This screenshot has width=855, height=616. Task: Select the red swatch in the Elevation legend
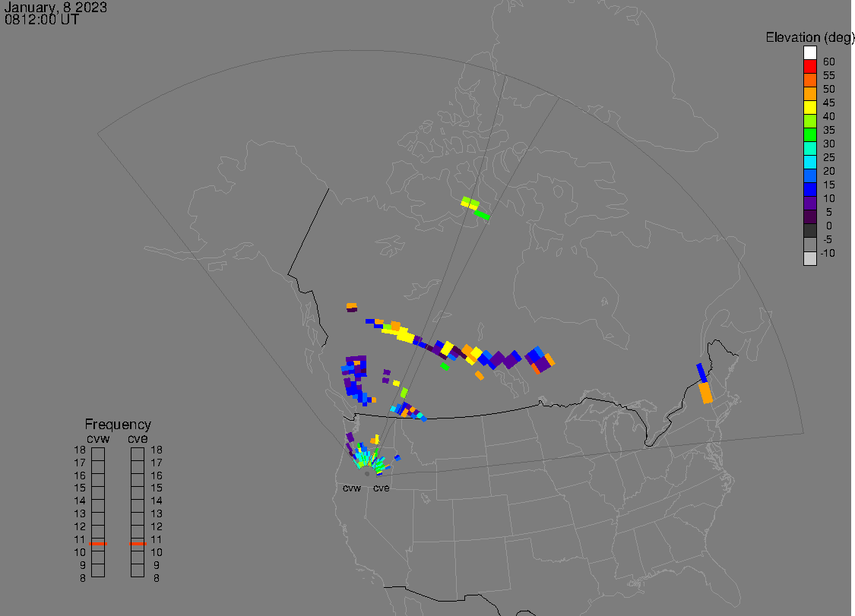pos(809,67)
